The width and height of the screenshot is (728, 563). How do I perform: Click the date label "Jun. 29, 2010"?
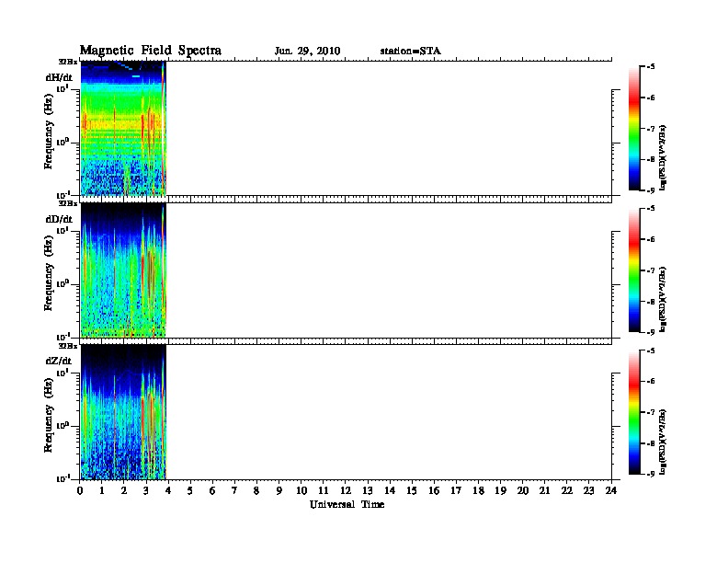pos(307,52)
